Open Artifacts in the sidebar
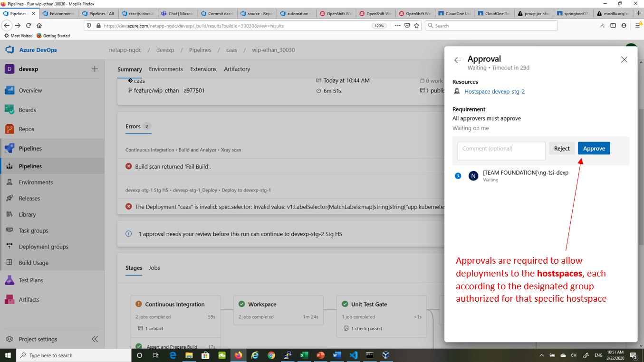 (29, 299)
